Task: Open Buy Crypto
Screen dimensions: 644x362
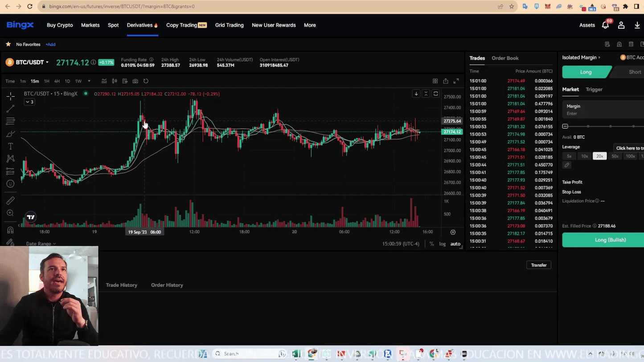Action: [60, 25]
